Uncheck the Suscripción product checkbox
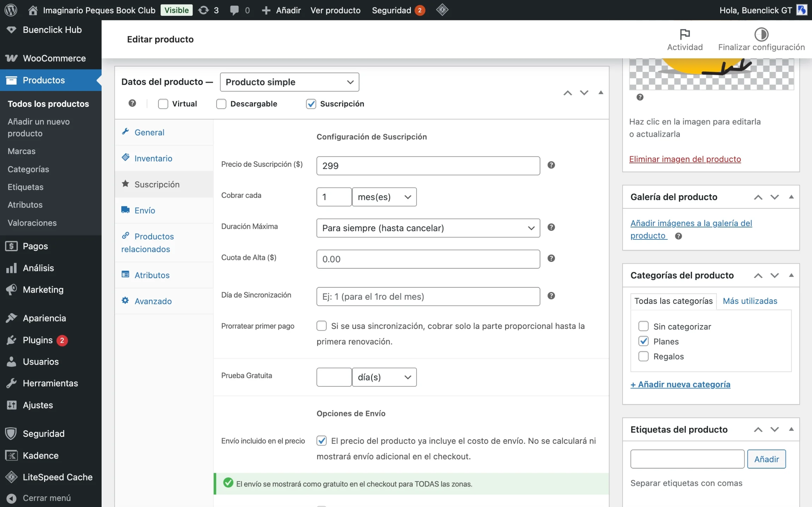Viewport: 812px width, 507px height. point(311,104)
